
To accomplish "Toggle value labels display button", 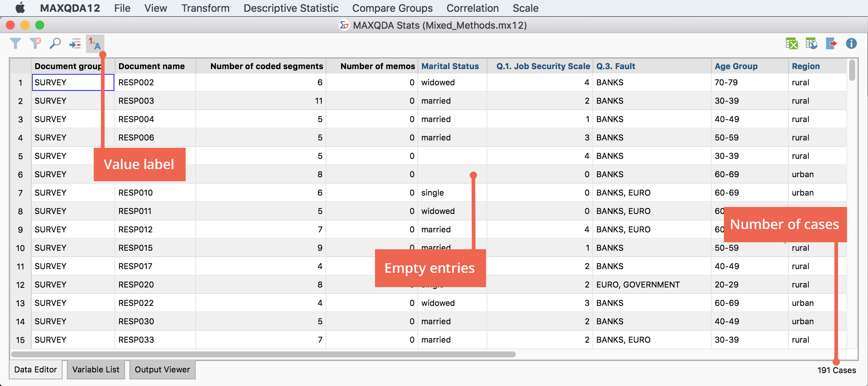I will point(95,44).
